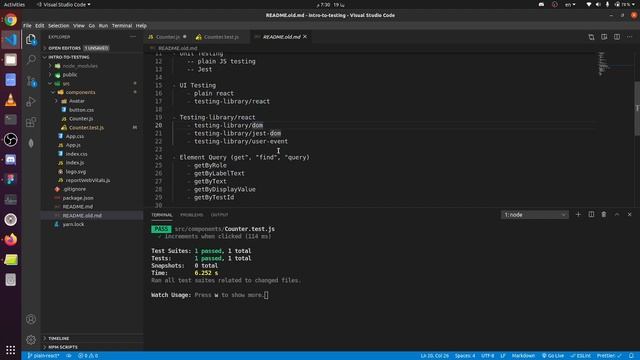640x360 pixels.
Task: Switch to the Counter.test.js editor tab
Action: pyautogui.click(x=221, y=37)
